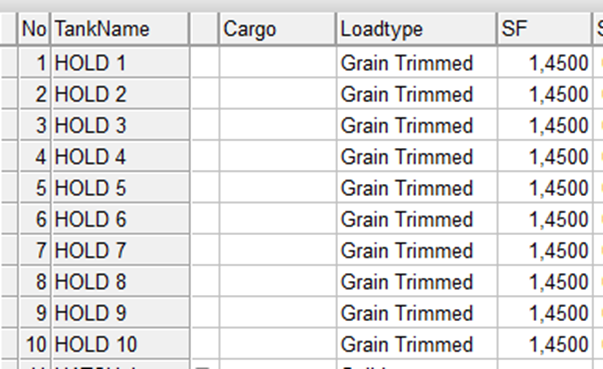Select the HOLD 10 tank name cell
The image size is (603, 369).
[121, 344]
